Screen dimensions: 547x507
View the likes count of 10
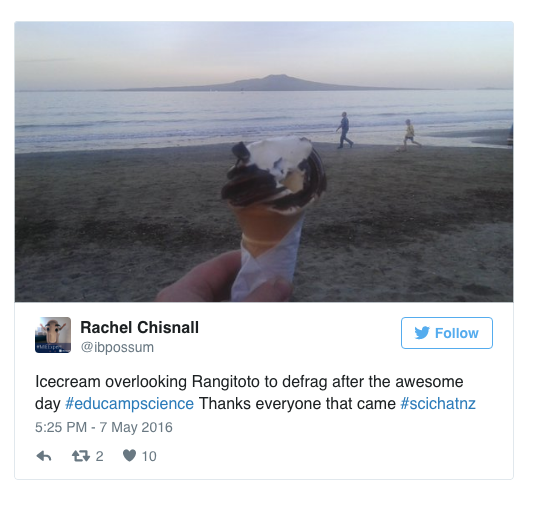click(149, 456)
